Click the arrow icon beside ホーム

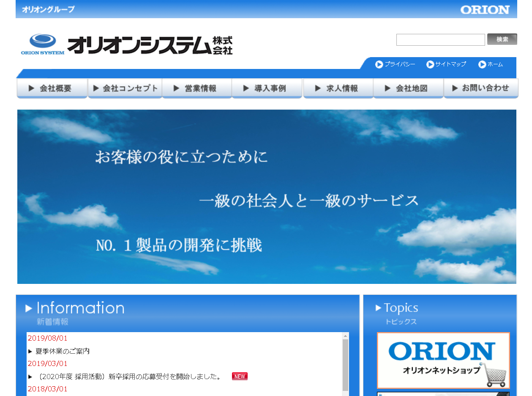(482, 64)
